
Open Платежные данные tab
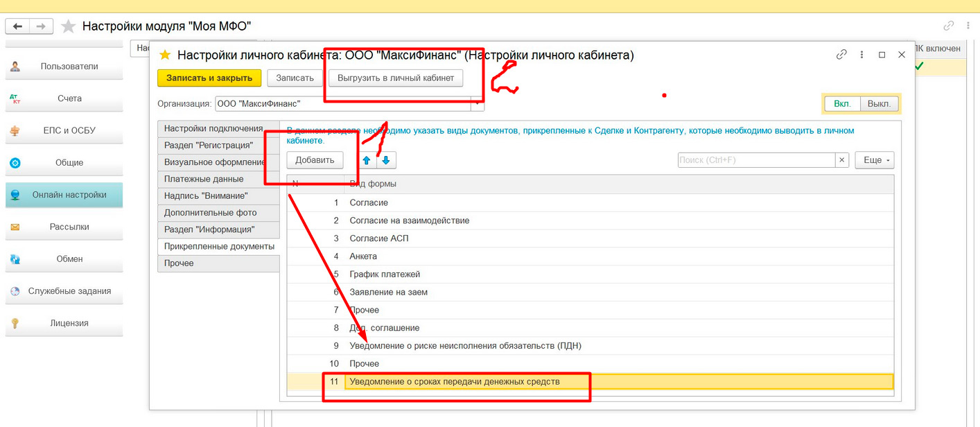(218, 179)
